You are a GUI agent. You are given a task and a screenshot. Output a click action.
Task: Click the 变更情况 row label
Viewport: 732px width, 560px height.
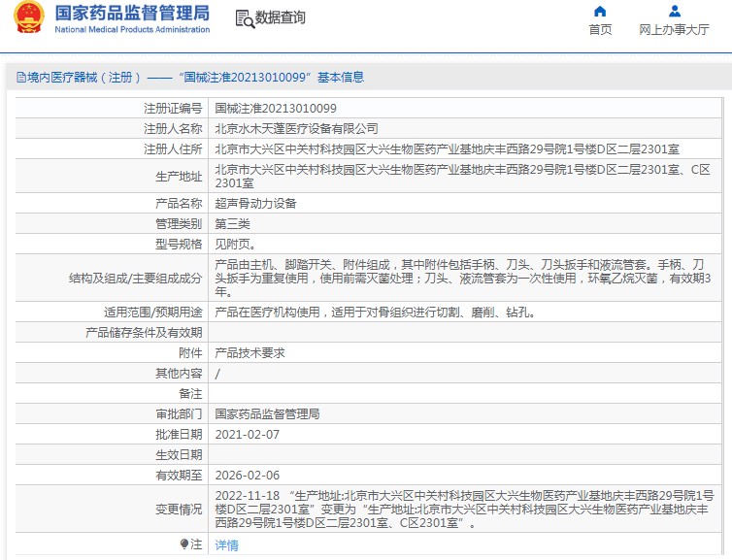click(x=179, y=510)
